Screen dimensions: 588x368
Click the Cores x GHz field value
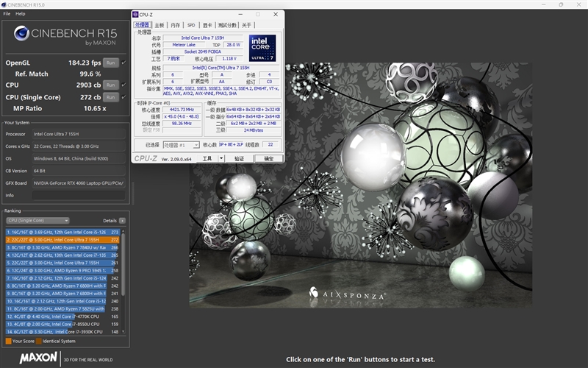[79, 146]
